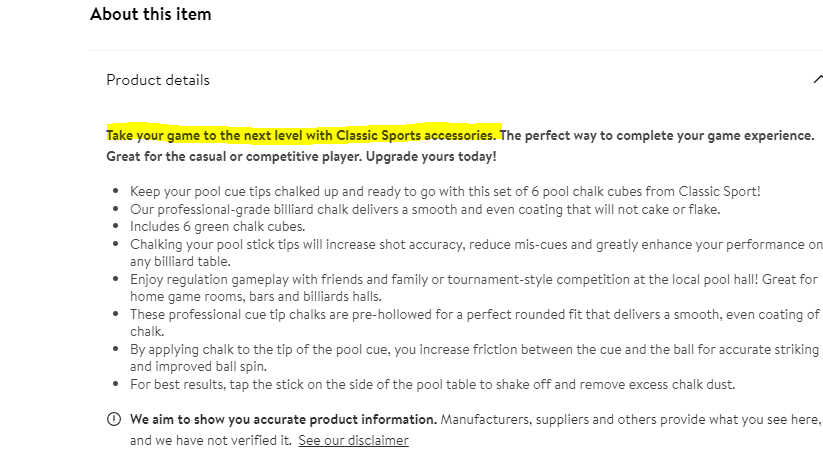Click the bullet about increasing friction
This screenshot has height=470, width=823.
474,358
